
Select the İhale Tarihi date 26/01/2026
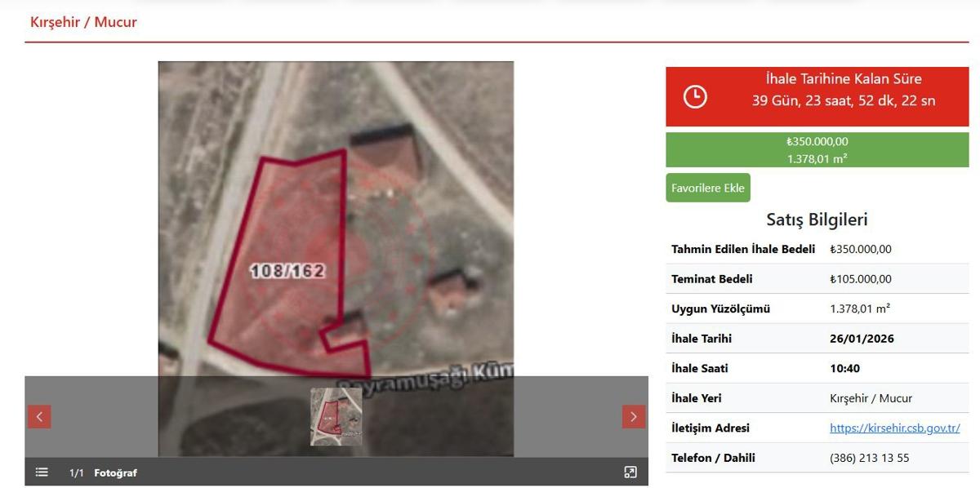click(862, 339)
